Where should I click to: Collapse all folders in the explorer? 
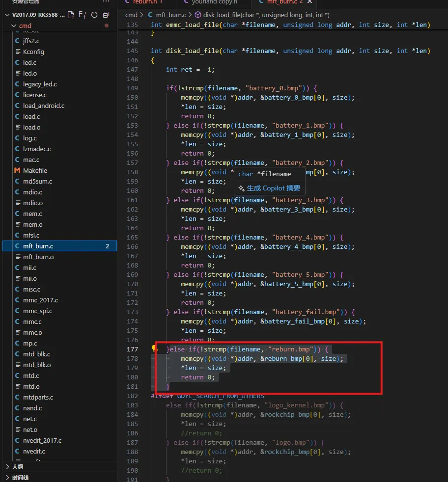point(106,15)
